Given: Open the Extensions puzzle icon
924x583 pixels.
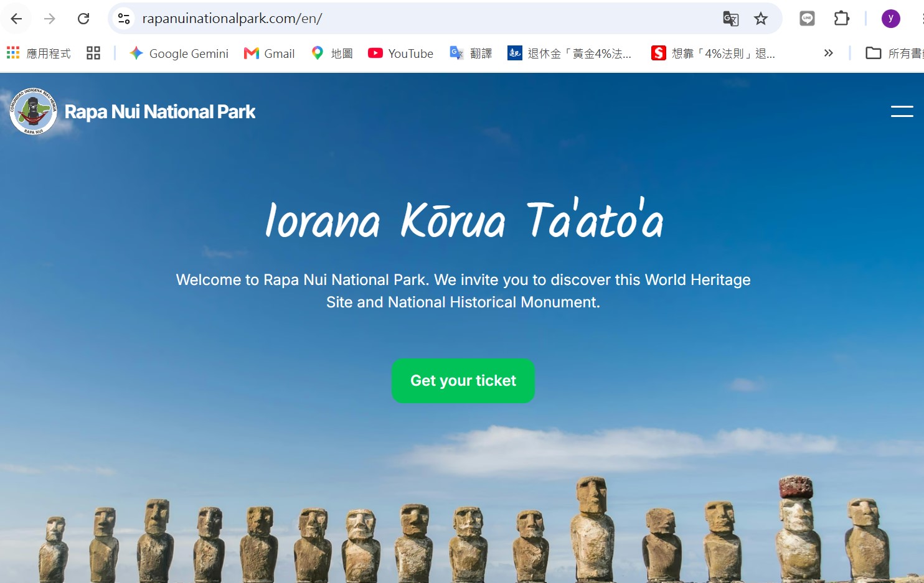Looking at the screenshot, I should (841, 19).
